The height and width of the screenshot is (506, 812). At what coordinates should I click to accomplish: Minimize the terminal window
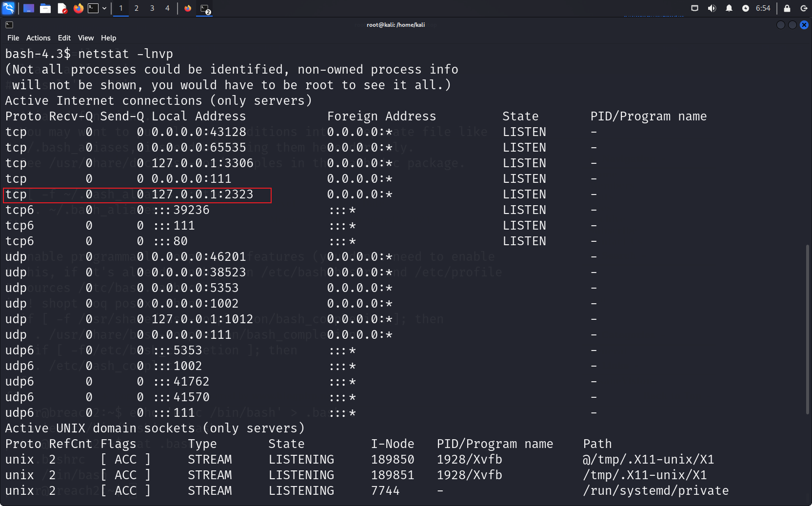pos(781,25)
